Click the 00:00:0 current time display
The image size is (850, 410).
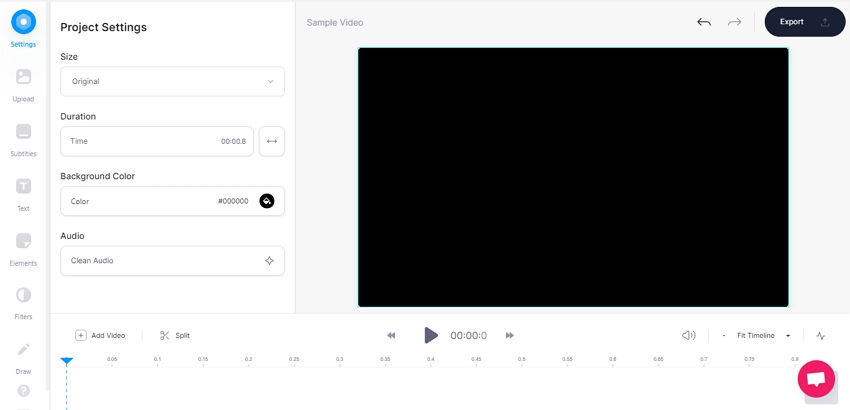pyautogui.click(x=468, y=336)
